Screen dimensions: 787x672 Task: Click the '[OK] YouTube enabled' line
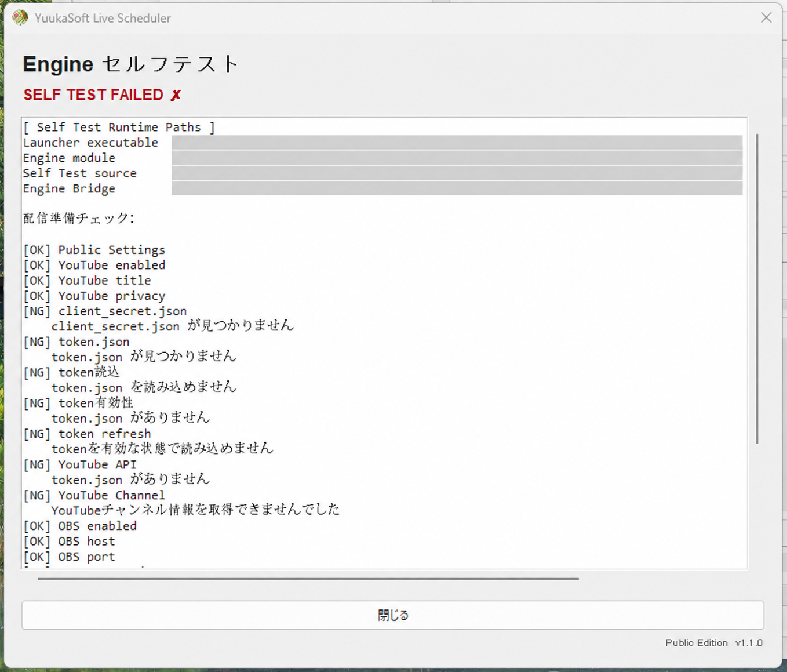pos(94,265)
